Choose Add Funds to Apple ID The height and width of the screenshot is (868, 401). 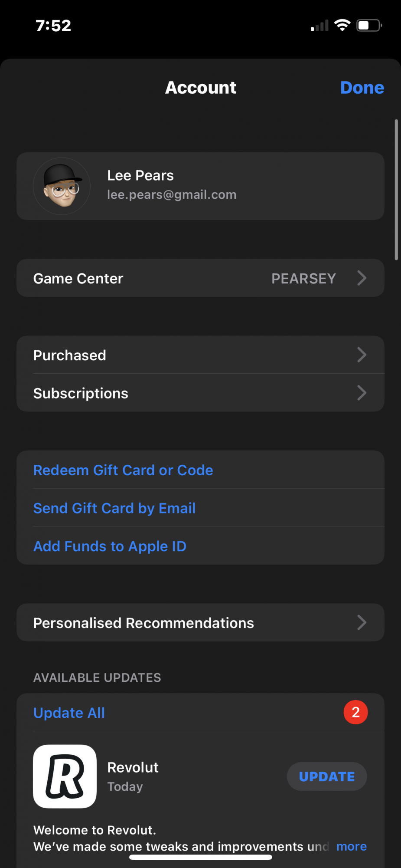point(110,546)
